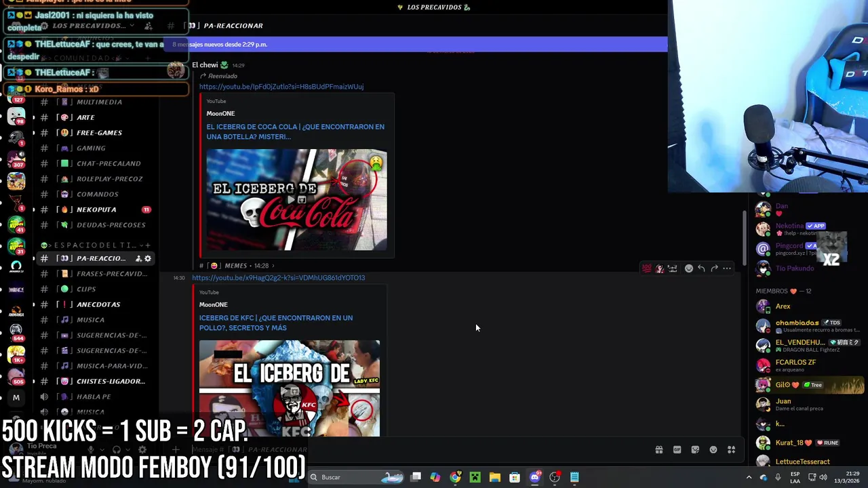
Task: Select the GAMING channel
Action: (x=95, y=148)
